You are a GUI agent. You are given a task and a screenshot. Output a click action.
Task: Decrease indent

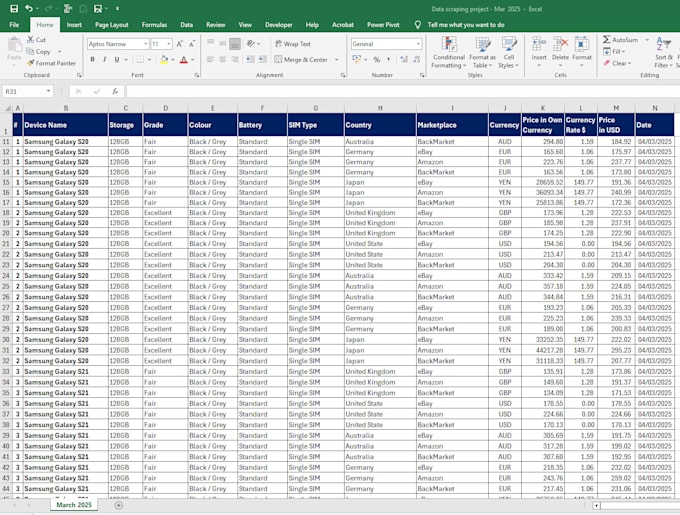coord(250,59)
